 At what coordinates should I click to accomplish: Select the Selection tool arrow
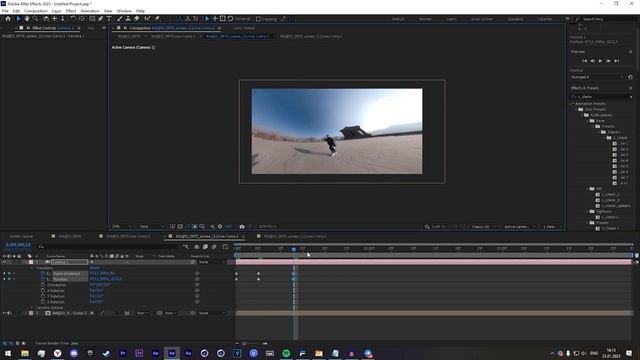(18, 18)
